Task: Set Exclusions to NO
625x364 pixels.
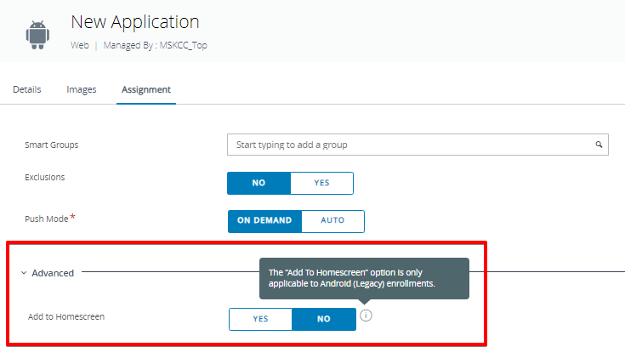Action: tap(259, 183)
